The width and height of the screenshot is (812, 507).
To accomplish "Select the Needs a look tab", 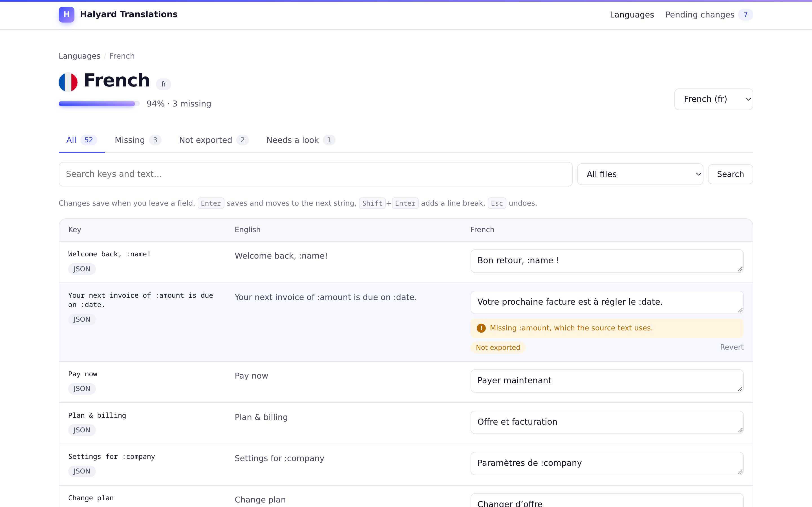I will 301,140.
